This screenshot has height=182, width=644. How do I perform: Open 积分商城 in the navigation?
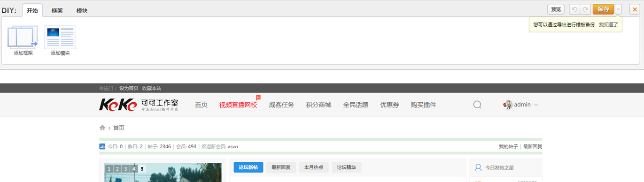[x=318, y=105]
